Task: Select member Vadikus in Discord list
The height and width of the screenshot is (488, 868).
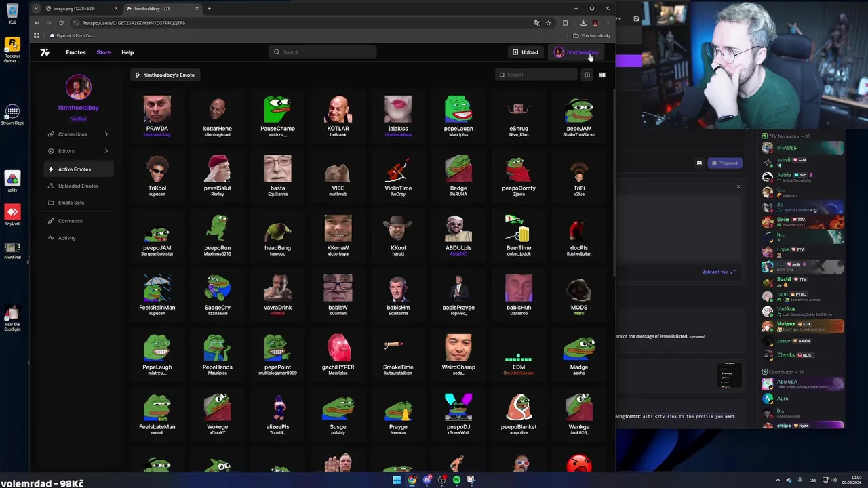Action: tap(802, 310)
